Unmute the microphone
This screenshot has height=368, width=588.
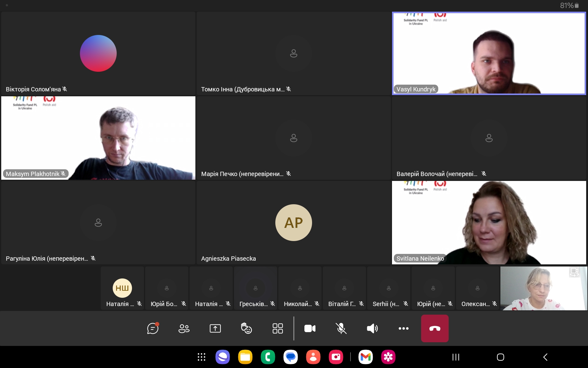(341, 328)
